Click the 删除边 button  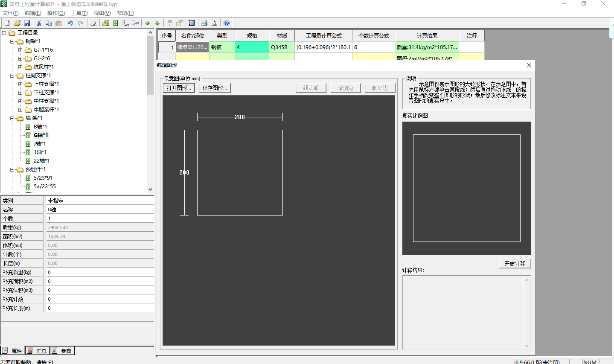tap(380, 88)
